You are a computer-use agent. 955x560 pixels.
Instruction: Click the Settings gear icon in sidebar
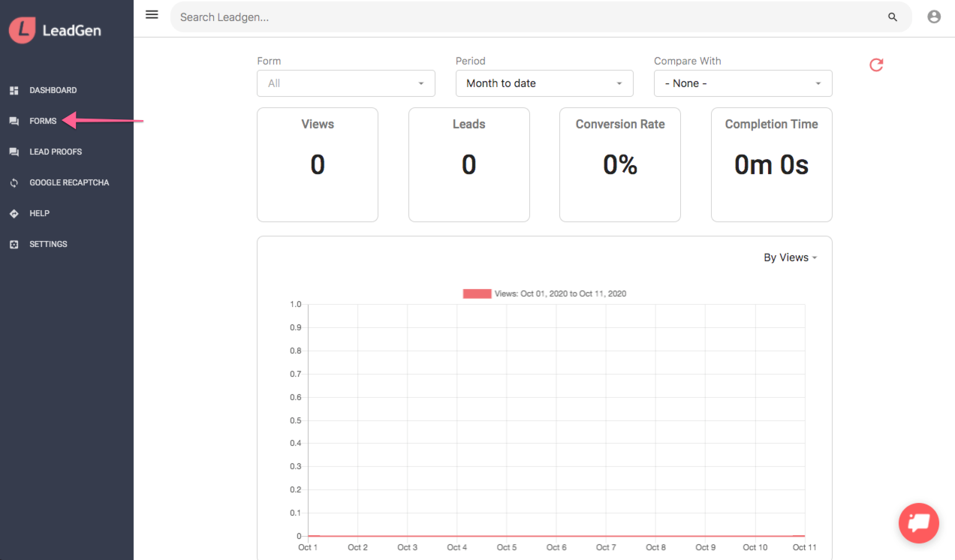14,244
